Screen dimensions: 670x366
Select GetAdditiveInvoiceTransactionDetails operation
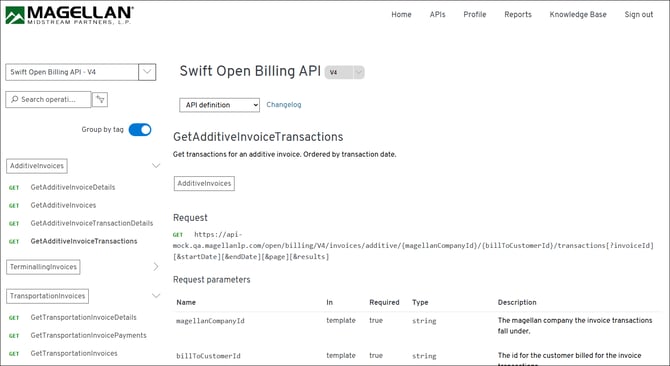91,223
